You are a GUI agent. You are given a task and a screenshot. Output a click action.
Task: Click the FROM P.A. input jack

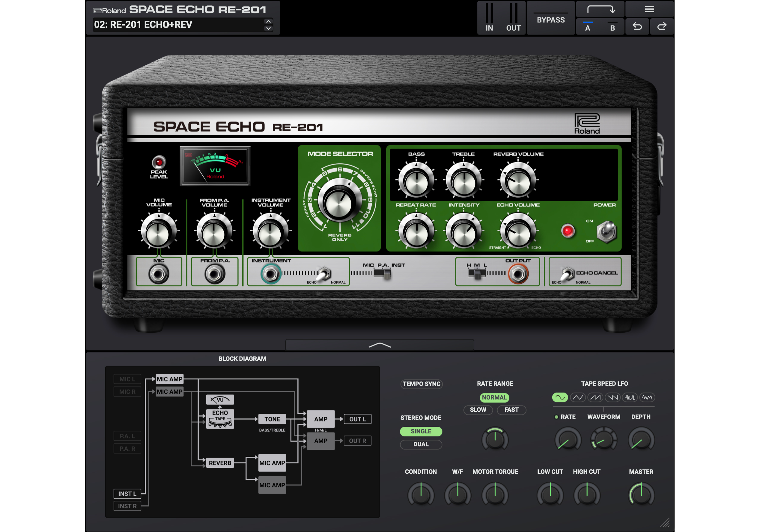coord(214,274)
